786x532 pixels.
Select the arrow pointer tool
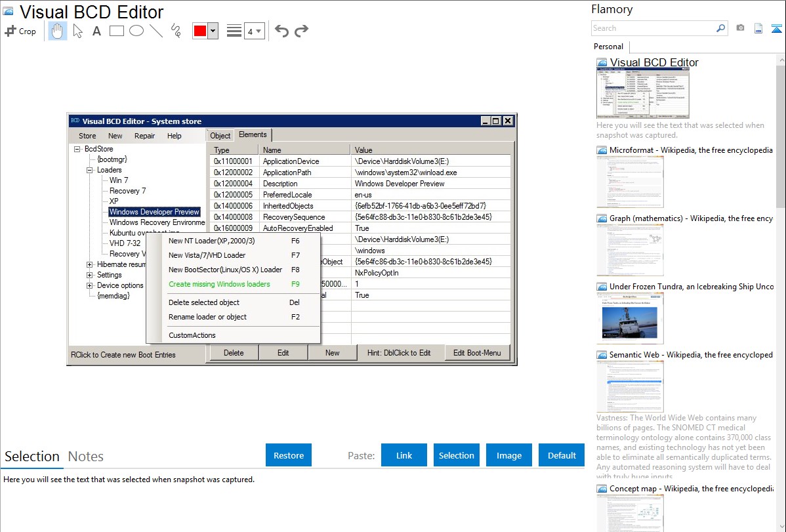(77, 31)
